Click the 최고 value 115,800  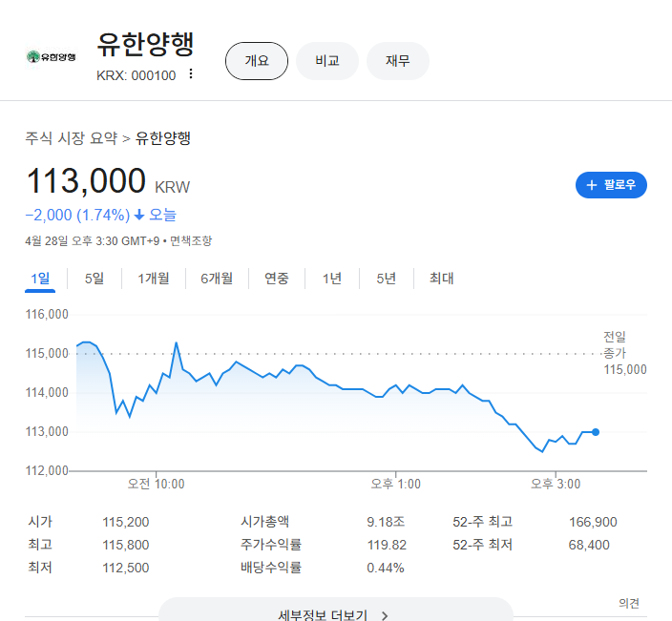[126, 545]
